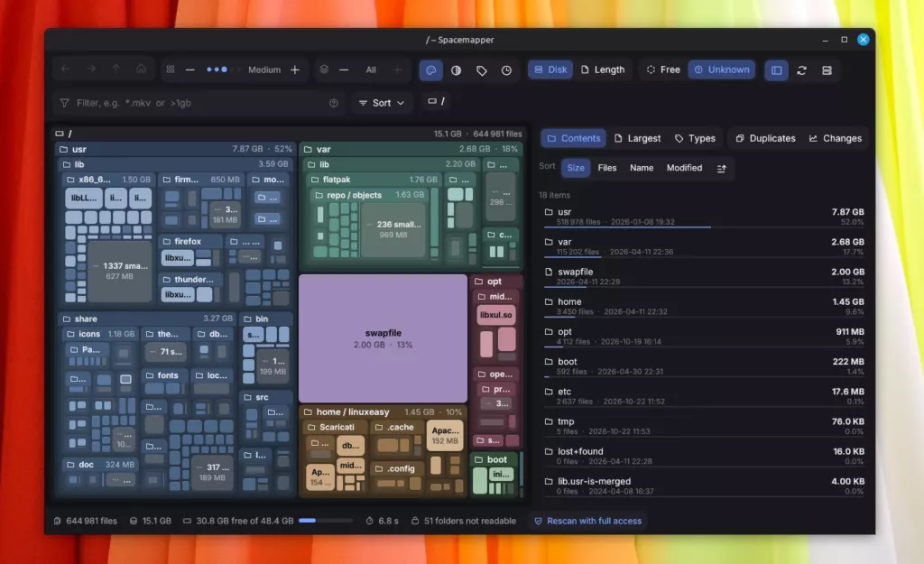This screenshot has width=924, height=564.
Task: Select the etc row in contents list
Action: pos(704,396)
